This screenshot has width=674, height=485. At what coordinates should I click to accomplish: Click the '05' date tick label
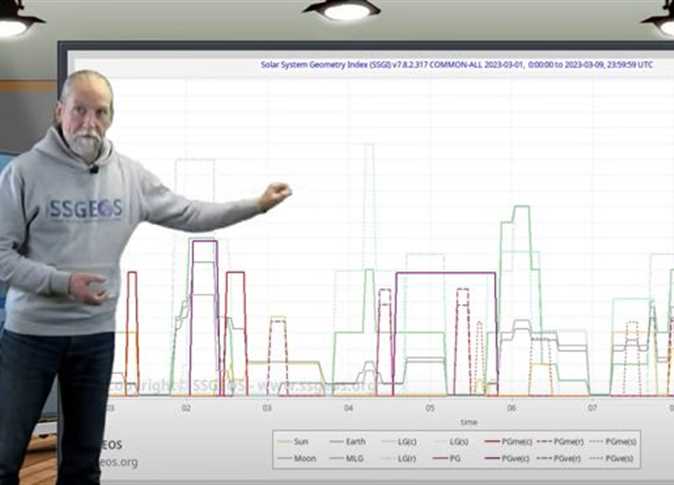(x=430, y=408)
